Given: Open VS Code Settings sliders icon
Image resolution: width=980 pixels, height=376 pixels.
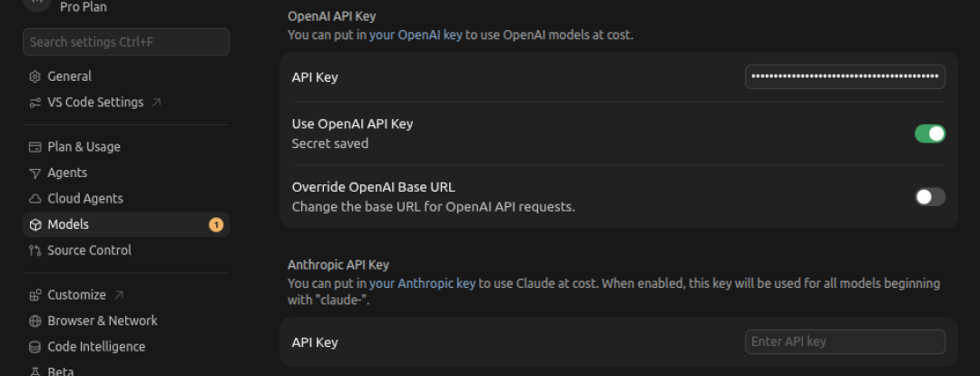Looking at the screenshot, I should click(35, 103).
